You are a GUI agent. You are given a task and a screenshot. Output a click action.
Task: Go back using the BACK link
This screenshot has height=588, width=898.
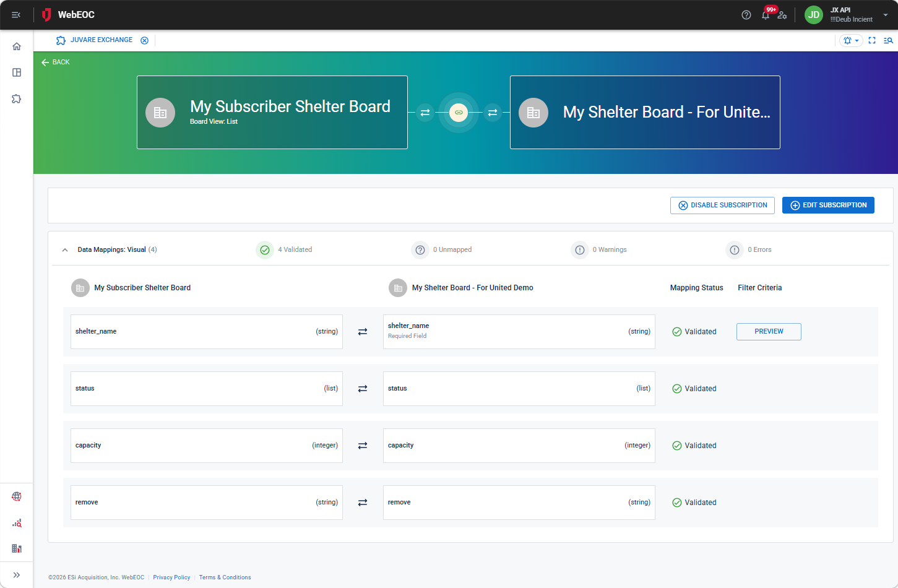click(56, 62)
